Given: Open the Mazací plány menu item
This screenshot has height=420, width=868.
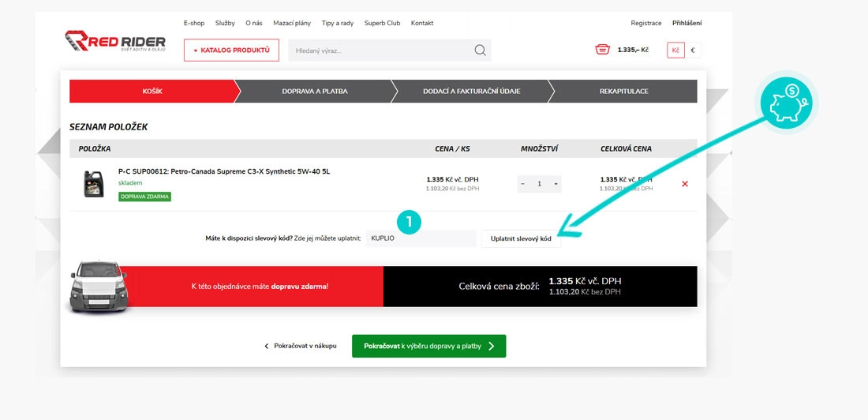Looking at the screenshot, I should 292,23.
